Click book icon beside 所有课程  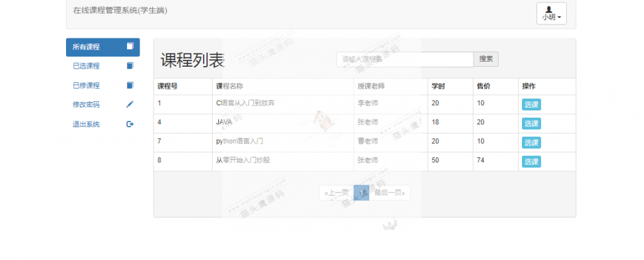[x=130, y=46]
